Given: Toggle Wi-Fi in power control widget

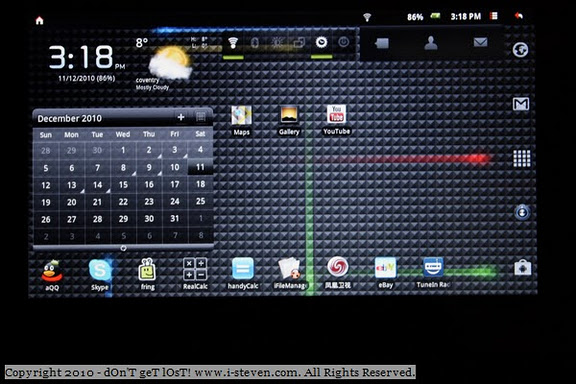Looking at the screenshot, I should click(x=233, y=43).
